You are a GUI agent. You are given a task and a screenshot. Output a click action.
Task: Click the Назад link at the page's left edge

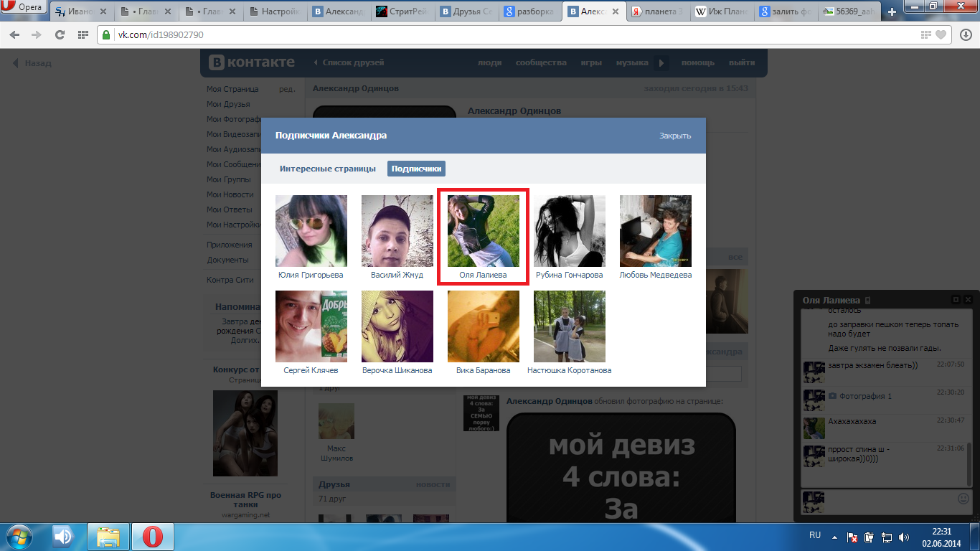[x=32, y=63]
